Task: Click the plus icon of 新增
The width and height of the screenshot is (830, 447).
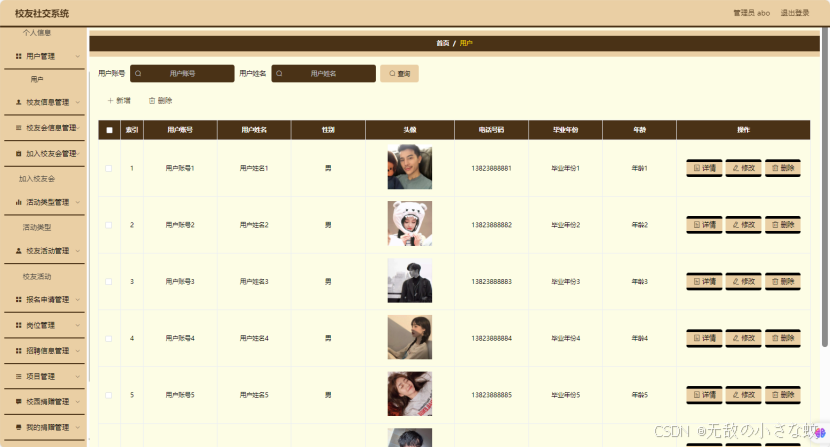Action: coord(110,101)
